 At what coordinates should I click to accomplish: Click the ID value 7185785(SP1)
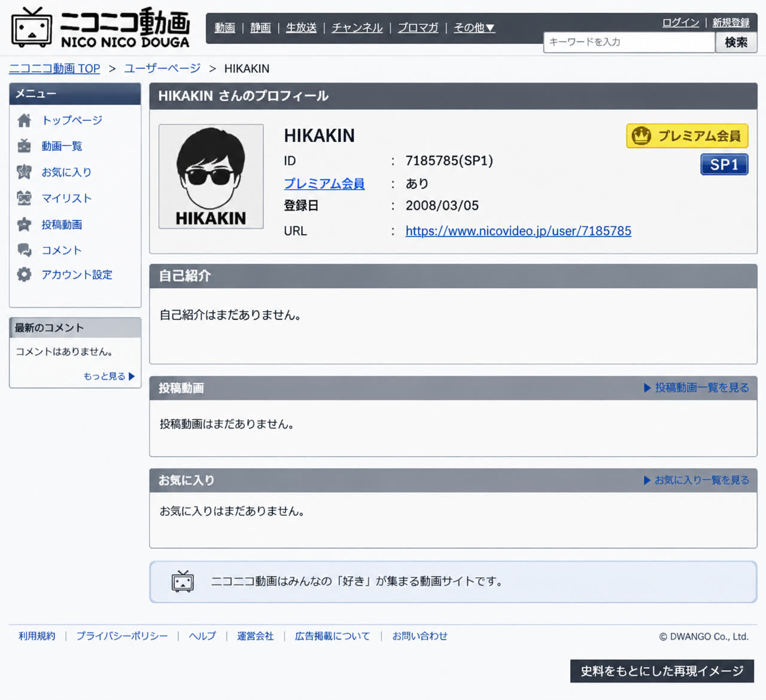pos(449,161)
